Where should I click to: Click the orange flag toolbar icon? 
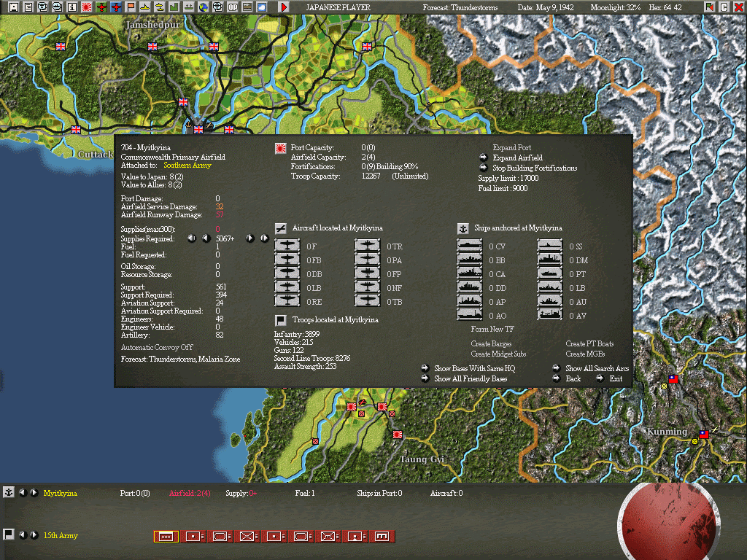pos(131,7)
